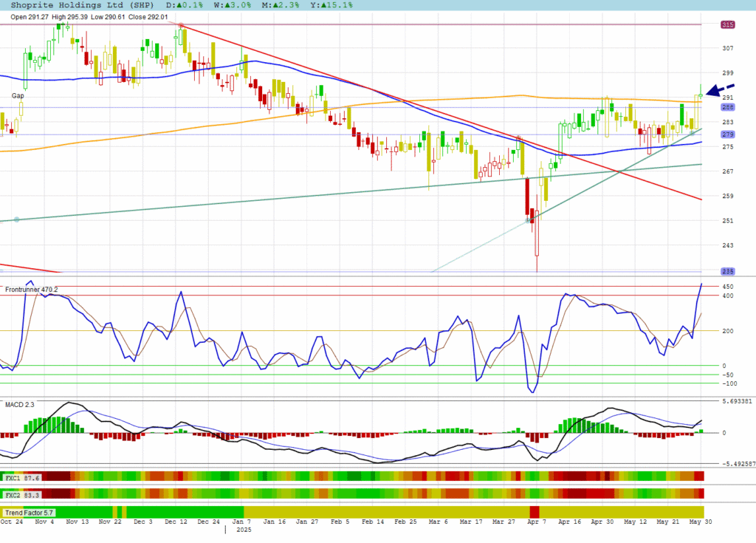Click the Shoprite Holdings Ltd (SHP) title
The height and width of the screenshot is (543, 756).
[82, 5]
